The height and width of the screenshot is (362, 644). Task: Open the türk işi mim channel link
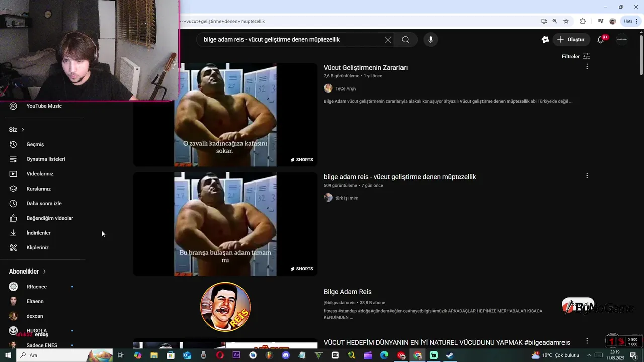click(347, 198)
